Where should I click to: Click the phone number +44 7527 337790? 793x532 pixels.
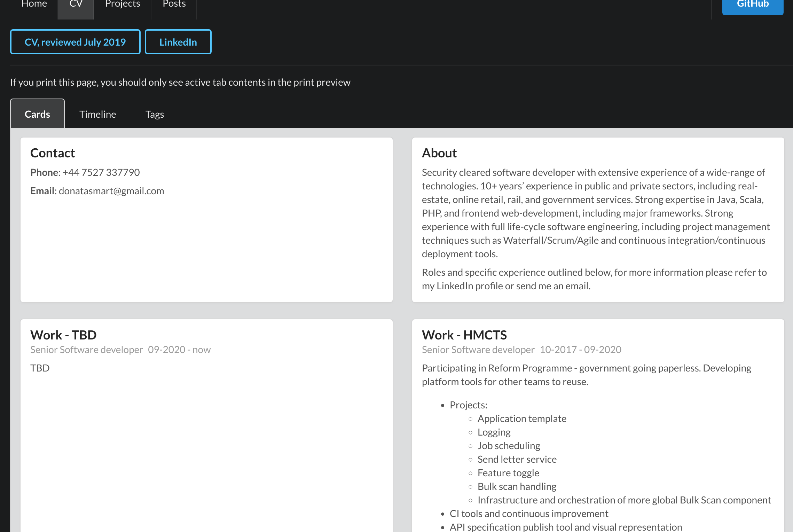tap(101, 172)
